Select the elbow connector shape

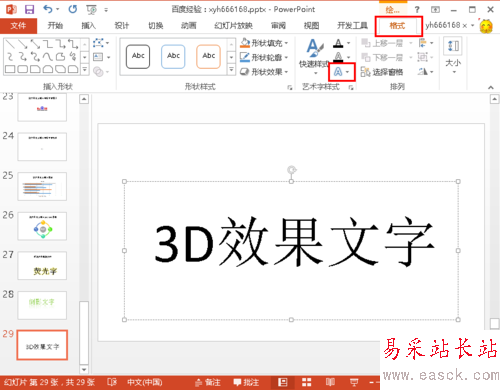[48, 44]
